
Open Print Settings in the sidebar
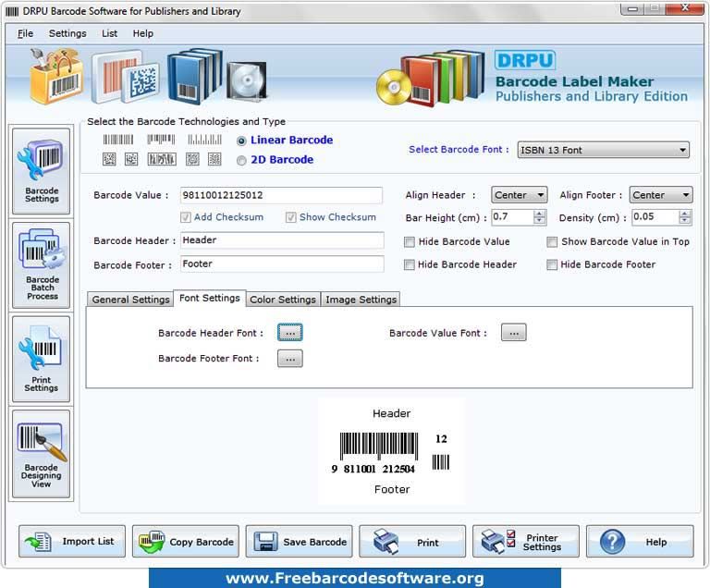pos(42,359)
